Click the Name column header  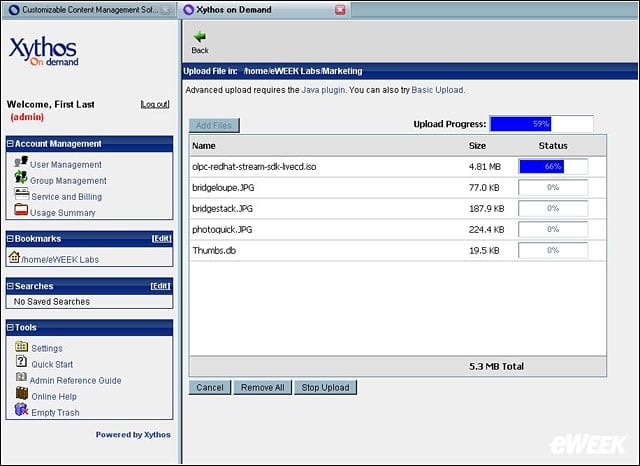click(x=204, y=146)
